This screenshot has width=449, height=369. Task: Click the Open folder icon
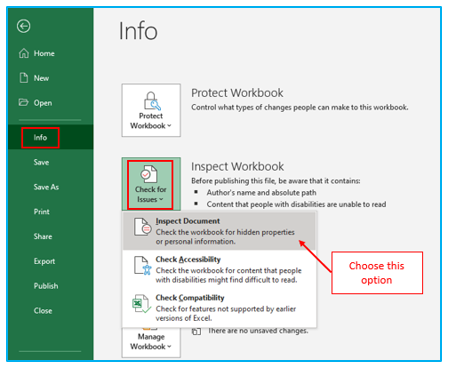23,102
